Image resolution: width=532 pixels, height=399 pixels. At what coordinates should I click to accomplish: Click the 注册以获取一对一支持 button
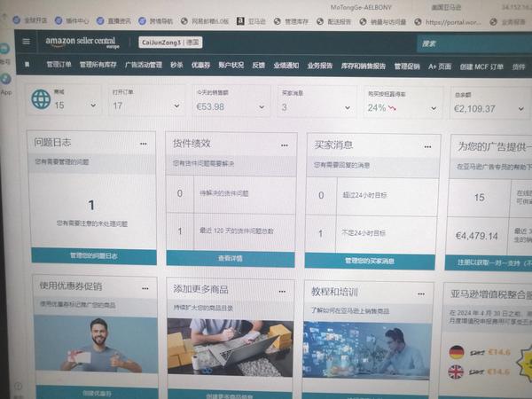(x=489, y=263)
